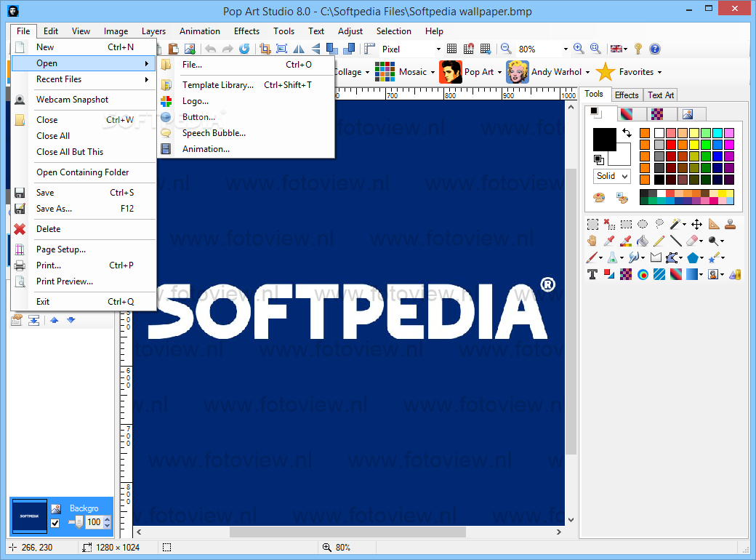Toggle the ruler display button

[x=370, y=49]
